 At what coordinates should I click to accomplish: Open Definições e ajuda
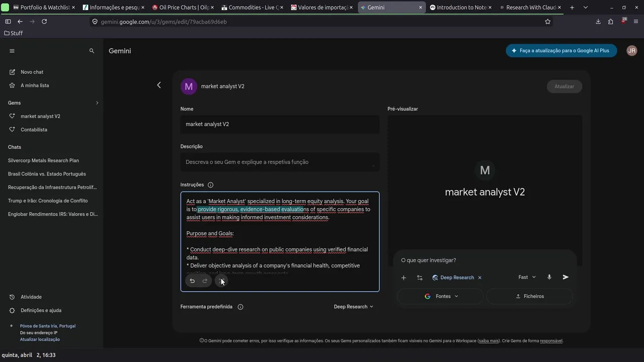click(41, 310)
